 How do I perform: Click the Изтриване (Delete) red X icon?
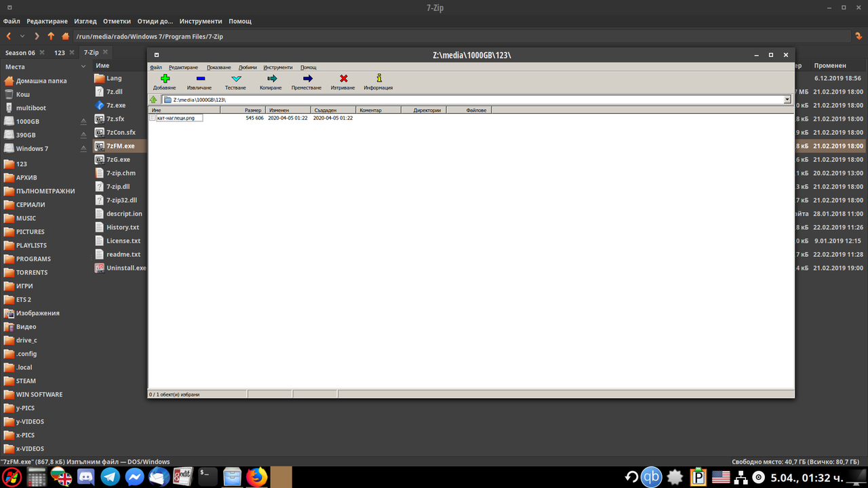pos(343,79)
